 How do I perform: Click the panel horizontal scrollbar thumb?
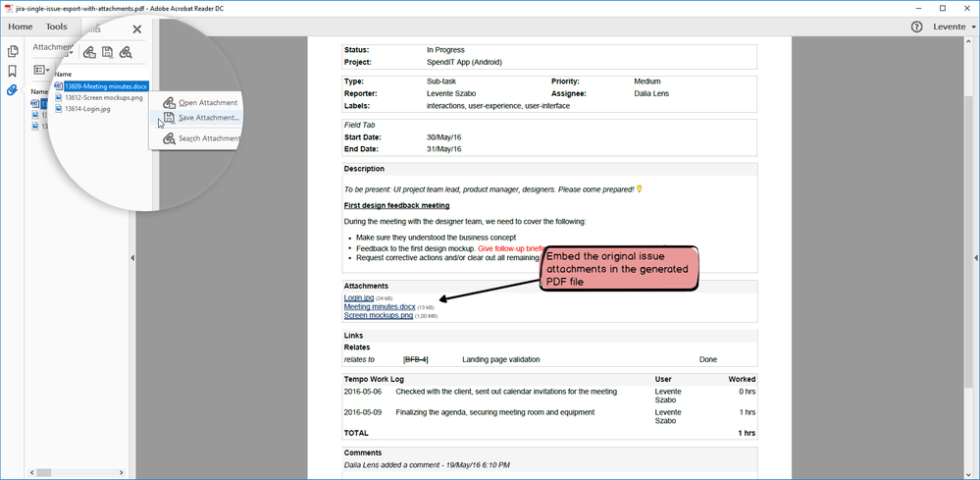point(43,472)
